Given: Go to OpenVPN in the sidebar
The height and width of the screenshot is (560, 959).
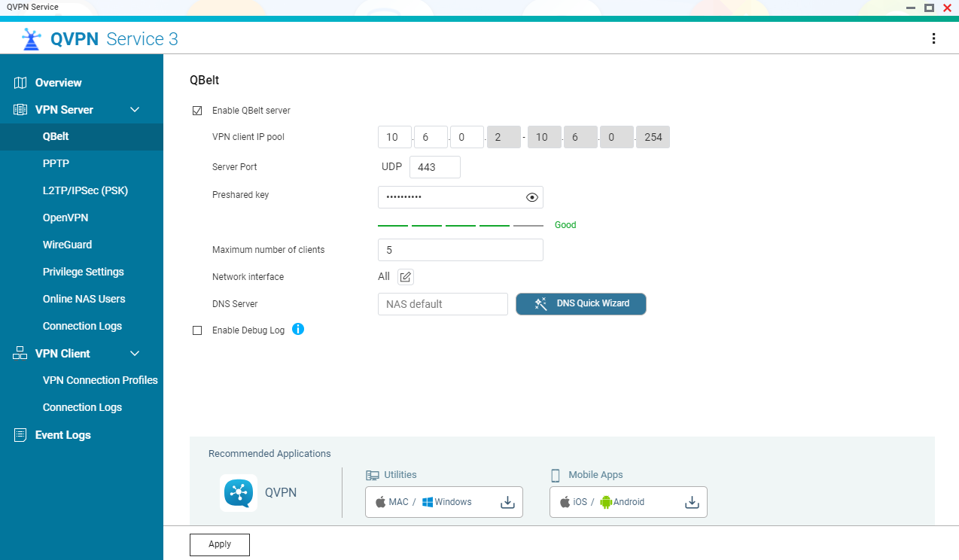Looking at the screenshot, I should [65, 218].
